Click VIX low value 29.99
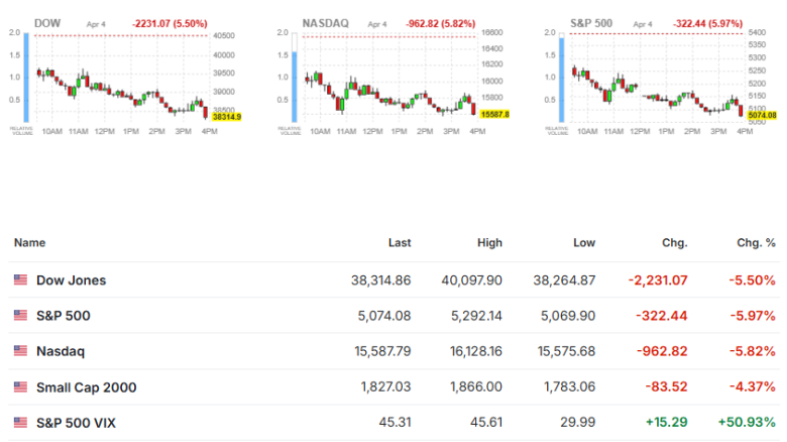 pos(578,422)
